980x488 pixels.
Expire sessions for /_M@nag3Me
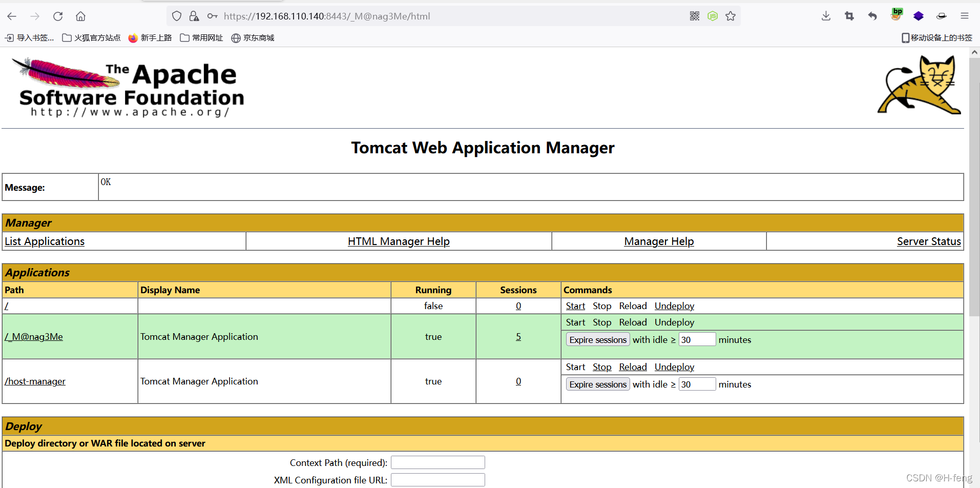click(x=598, y=340)
